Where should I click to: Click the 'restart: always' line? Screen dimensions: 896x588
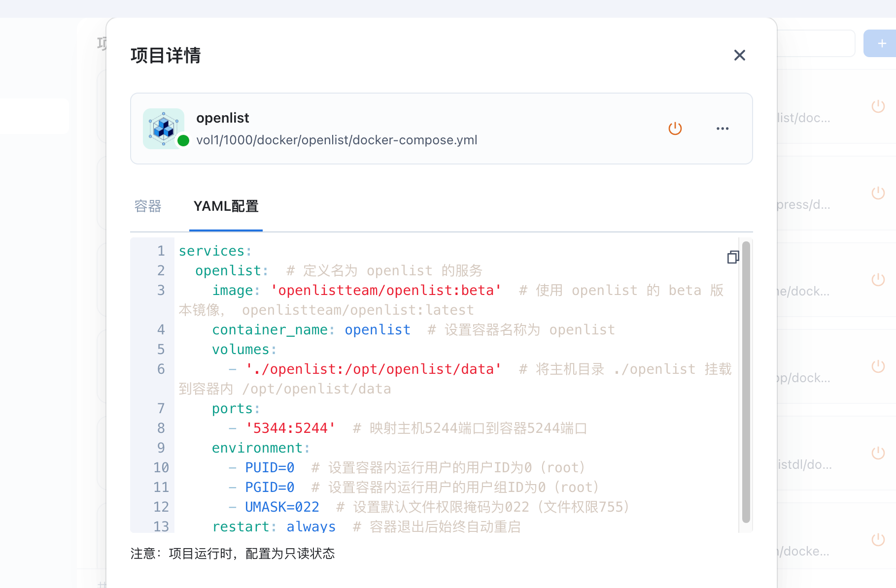click(274, 526)
